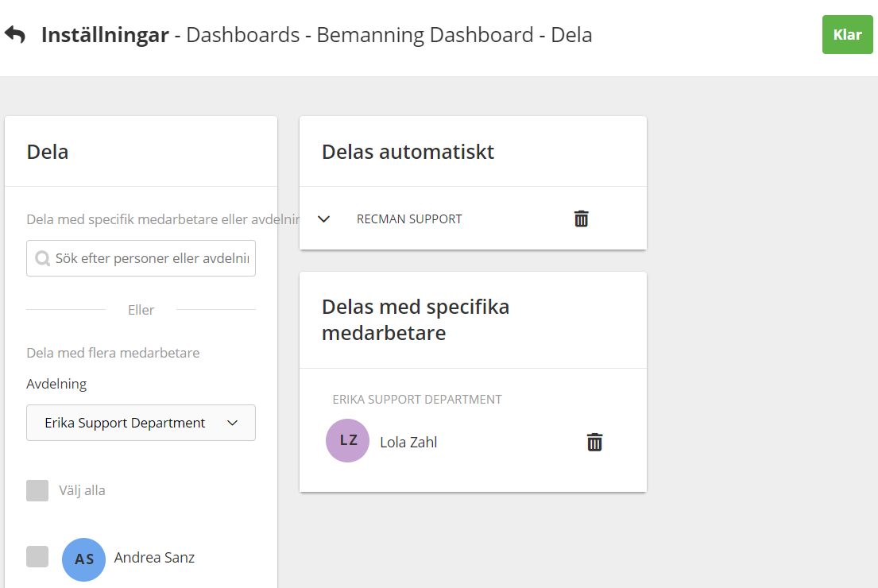
Task: Tick the Välj alla checkbox
Action: (37, 490)
